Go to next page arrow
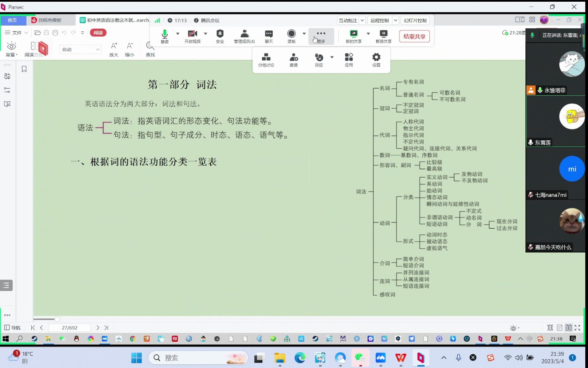588x368 pixels. point(98,328)
